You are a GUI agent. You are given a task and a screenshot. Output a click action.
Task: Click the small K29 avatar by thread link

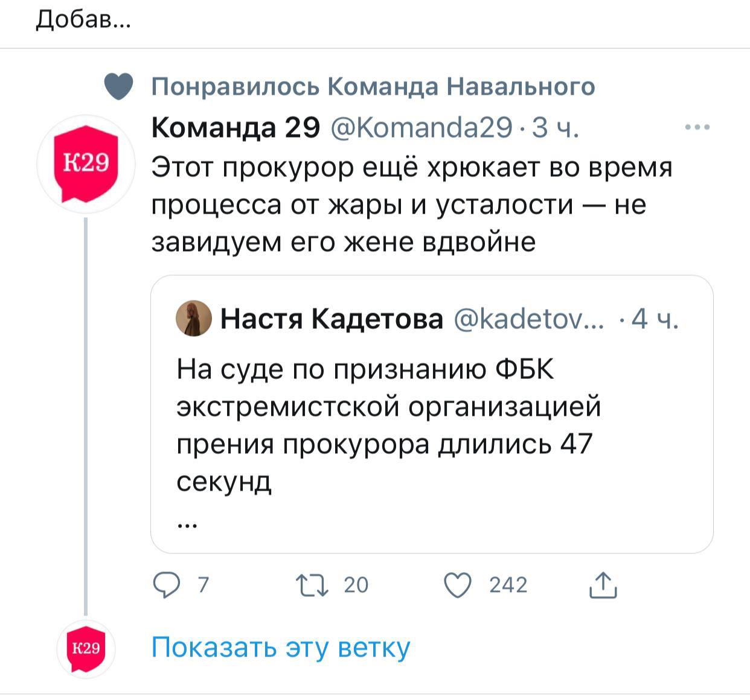[86, 649]
